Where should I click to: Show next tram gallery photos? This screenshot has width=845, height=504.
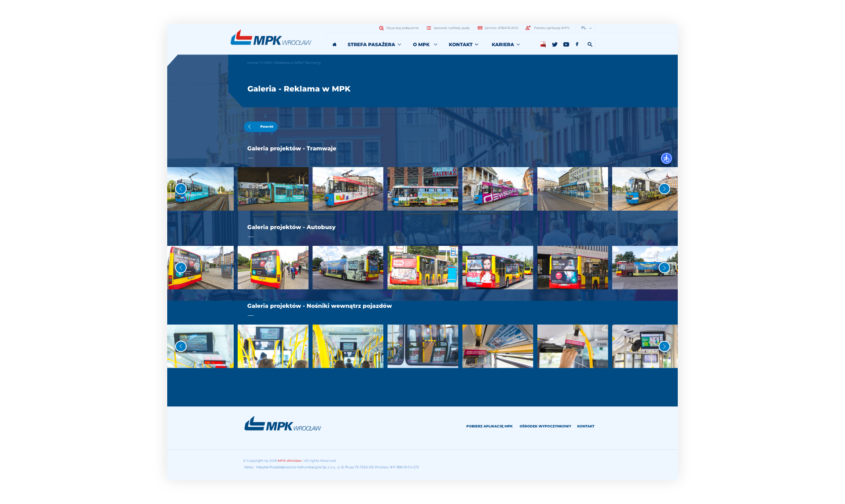pos(664,189)
